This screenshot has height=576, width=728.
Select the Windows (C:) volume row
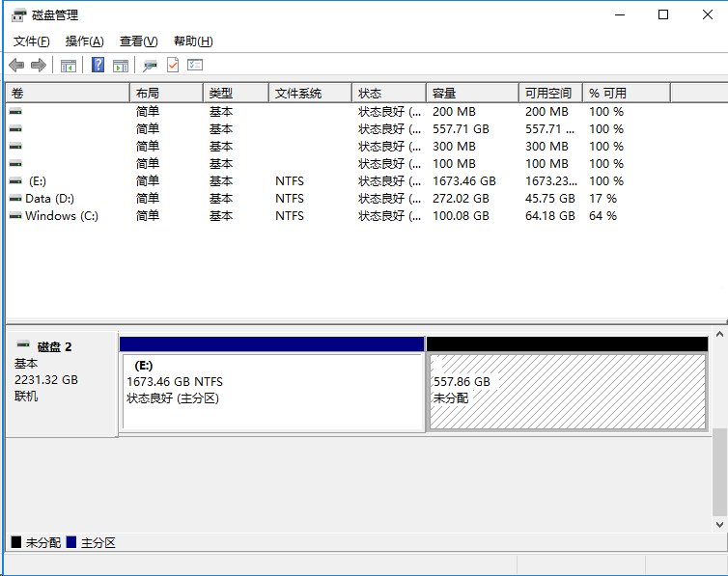point(62,216)
